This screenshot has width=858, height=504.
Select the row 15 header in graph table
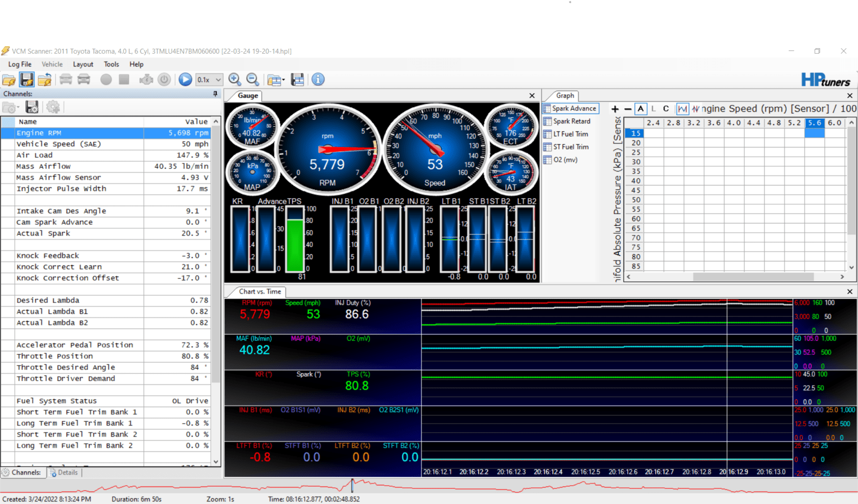(635, 133)
